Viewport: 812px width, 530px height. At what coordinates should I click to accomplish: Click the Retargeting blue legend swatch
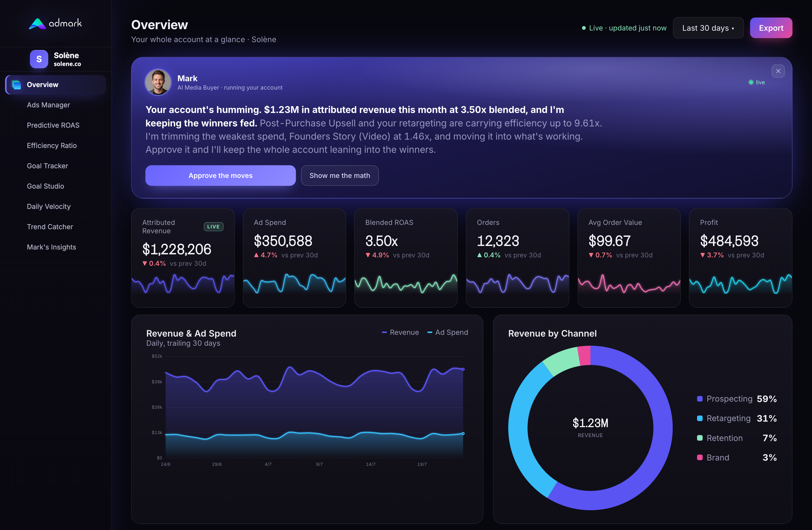tap(699, 418)
